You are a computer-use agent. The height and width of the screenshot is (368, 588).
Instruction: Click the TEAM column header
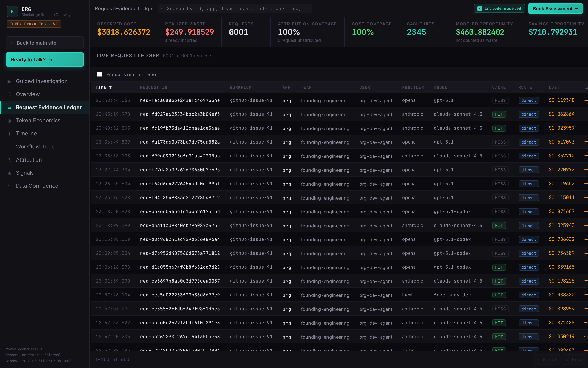306,87
